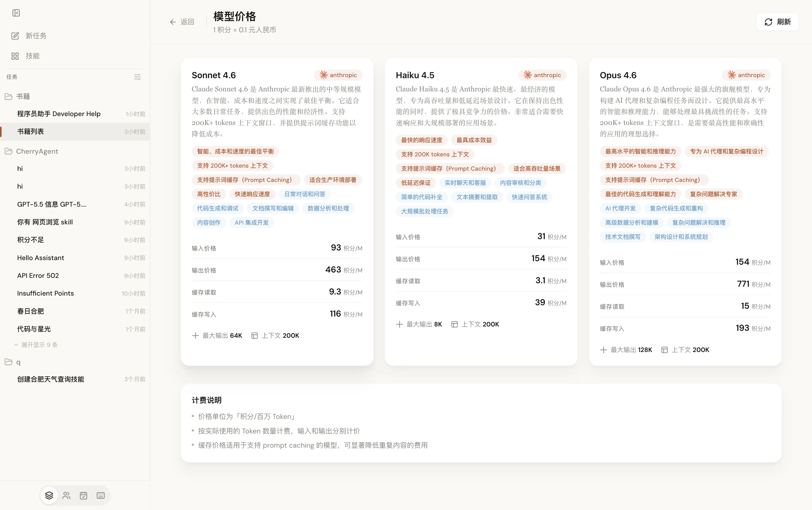This screenshot has height=510, width=812.
Task: Open task 创建合肥天气查询技能
Action: (75, 379)
